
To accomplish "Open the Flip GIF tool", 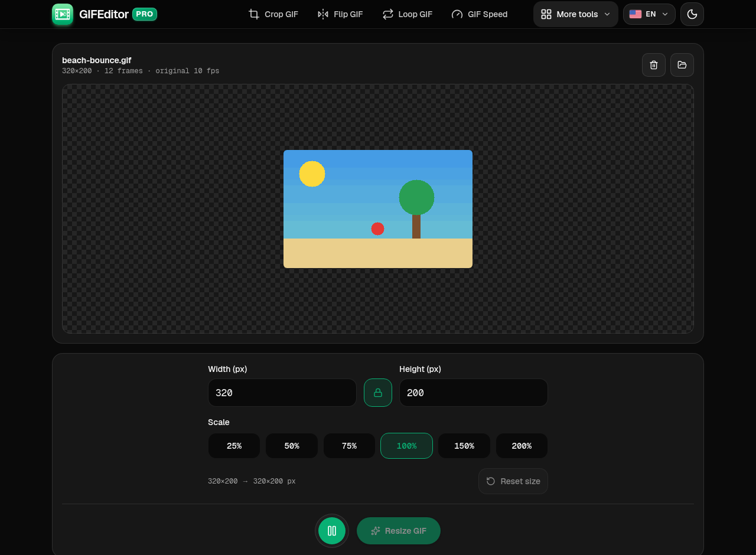I will click(340, 14).
